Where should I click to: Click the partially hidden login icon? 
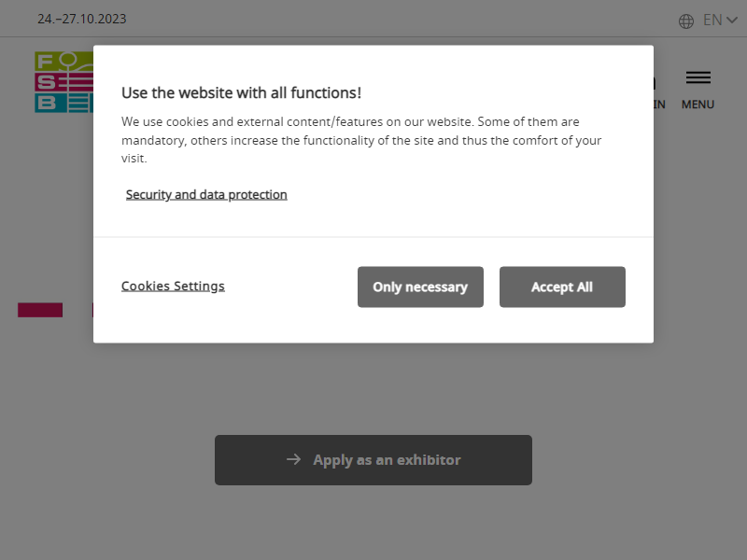pyautogui.click(x=655, y=82)
